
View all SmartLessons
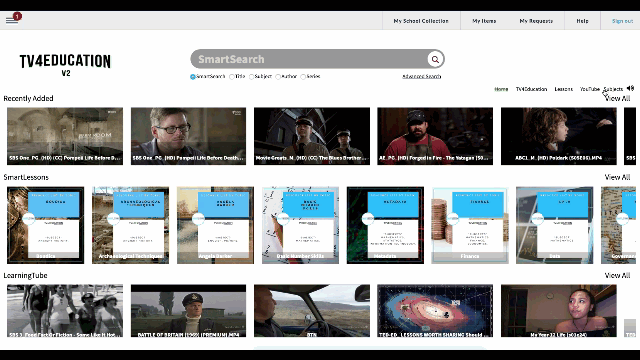(617, 177)
